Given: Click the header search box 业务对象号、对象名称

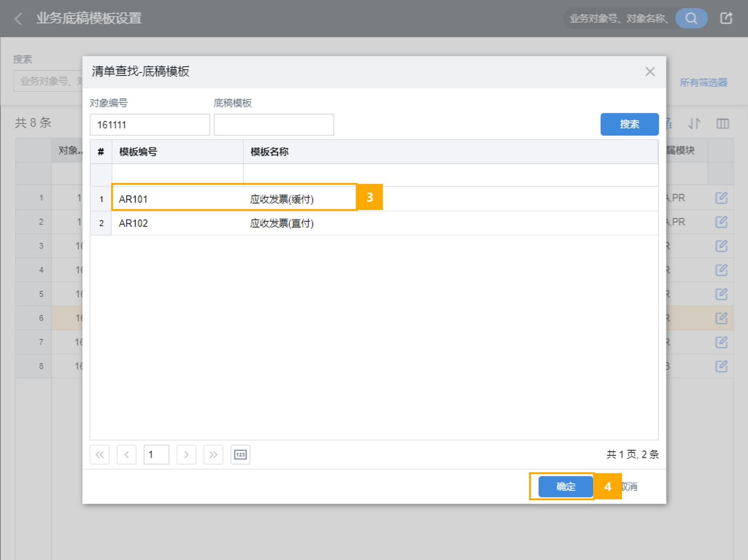Looking at the screenshot, I should 619,19.
